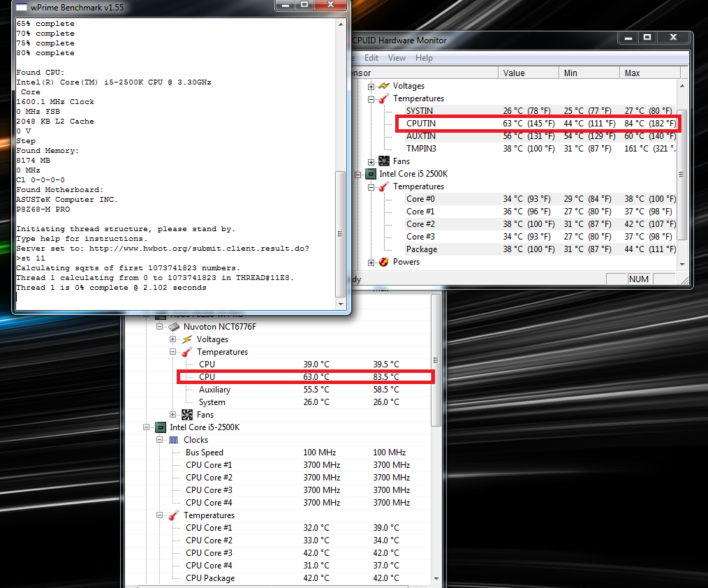
Task: Click the Fans icon in CPUID Hardware Monitor
Action: pyautogui.click(x=384, y=161)
